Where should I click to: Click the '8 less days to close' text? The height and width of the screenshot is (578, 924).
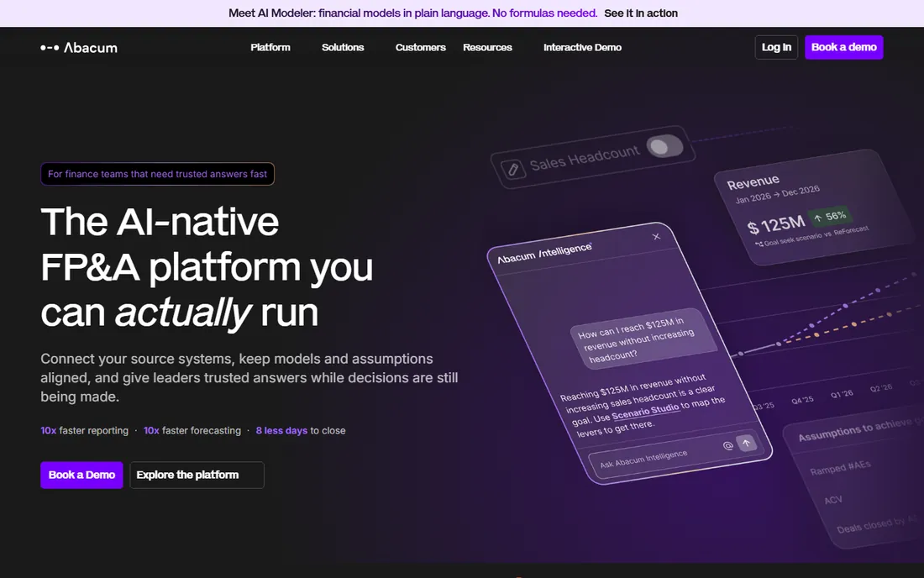[301, 431]
